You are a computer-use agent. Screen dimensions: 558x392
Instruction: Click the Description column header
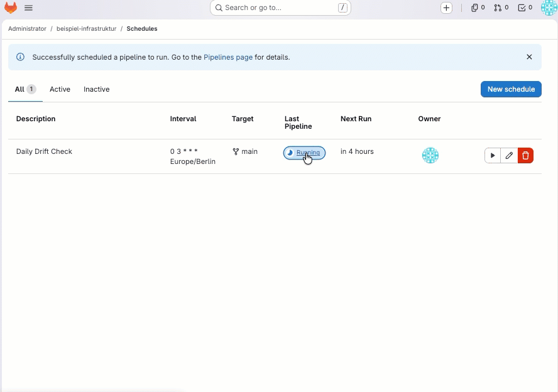coord(36,119)
